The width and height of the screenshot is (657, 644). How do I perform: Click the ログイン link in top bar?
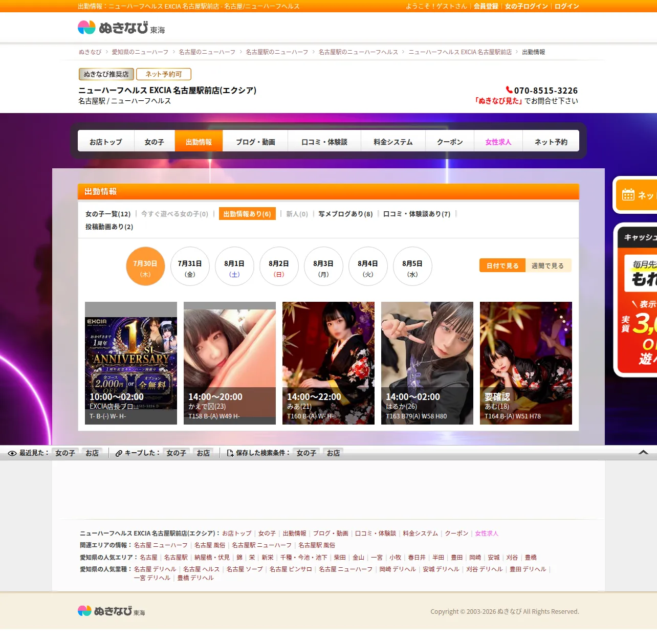click(x=566, y=6)
